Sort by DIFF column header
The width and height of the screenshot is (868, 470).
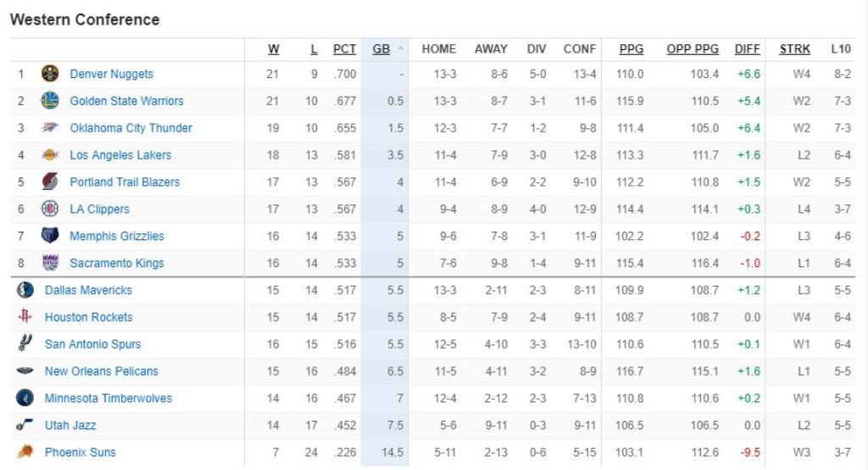point(747,49)
